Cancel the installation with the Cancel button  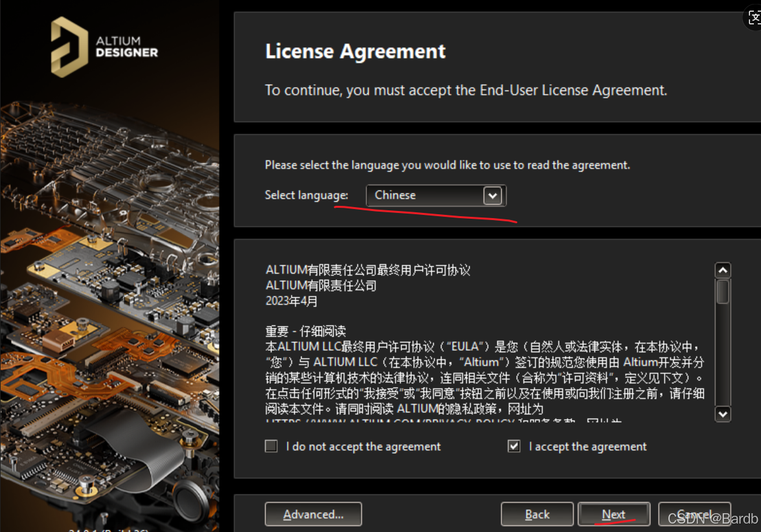[x=694, y=514]
